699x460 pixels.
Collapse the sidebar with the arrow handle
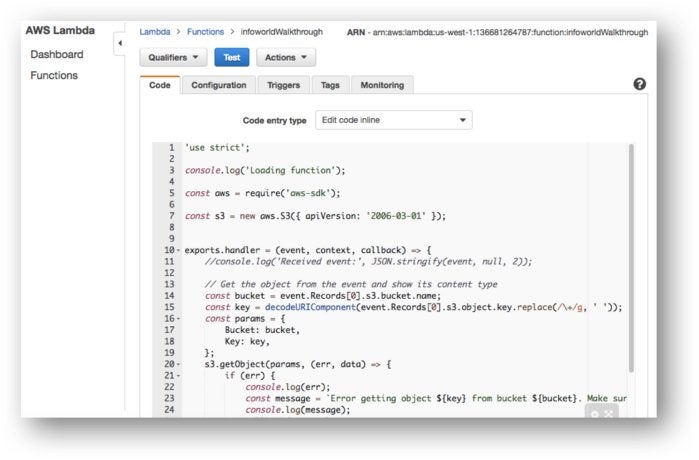click(x=119, y=43)
